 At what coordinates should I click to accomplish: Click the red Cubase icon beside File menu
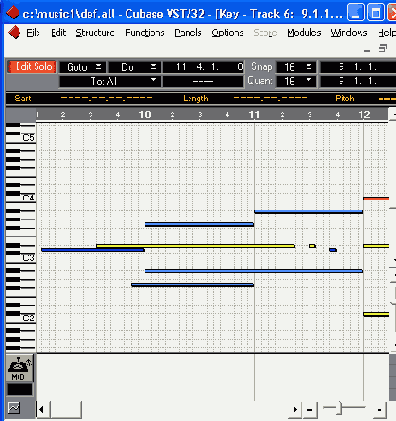[14, 32]
